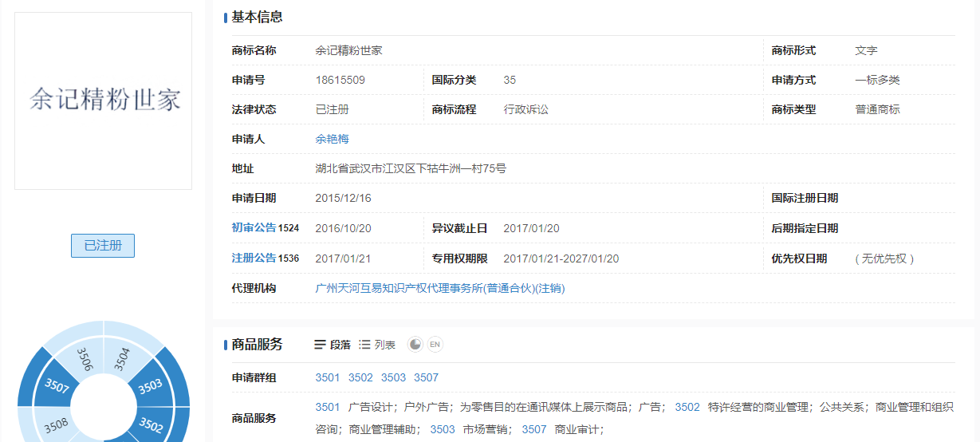Open the agency 广州天河互易知识产权代理事务所 link
Image resolution: width=980 pixels, height=442 pixels.
pos(439,288)
